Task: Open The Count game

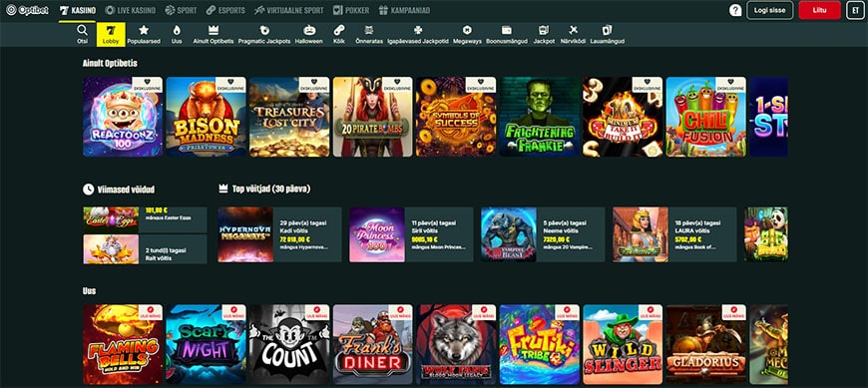Action: 289,344
